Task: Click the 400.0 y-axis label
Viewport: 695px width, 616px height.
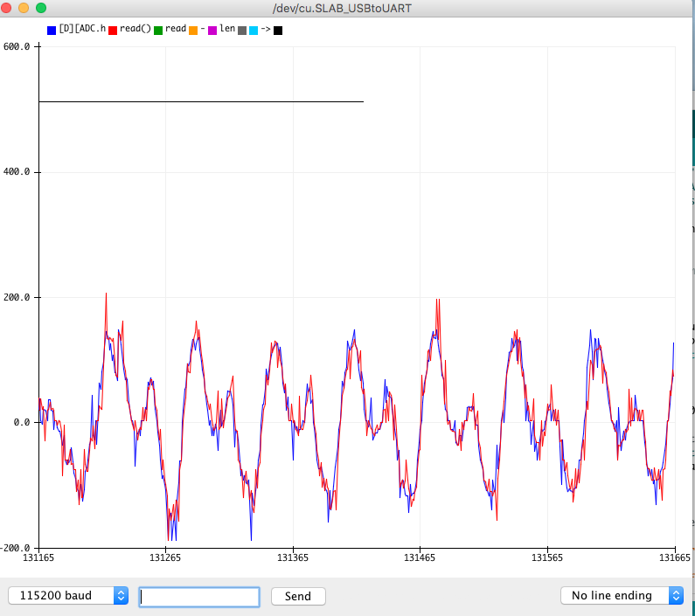Action: pos(17,171)
